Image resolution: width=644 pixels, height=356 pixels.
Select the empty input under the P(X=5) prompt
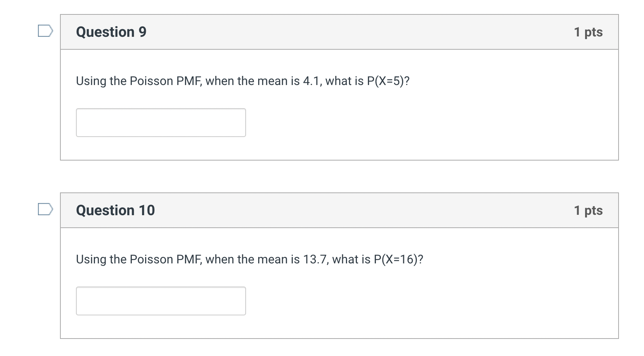tap(161, 122)
